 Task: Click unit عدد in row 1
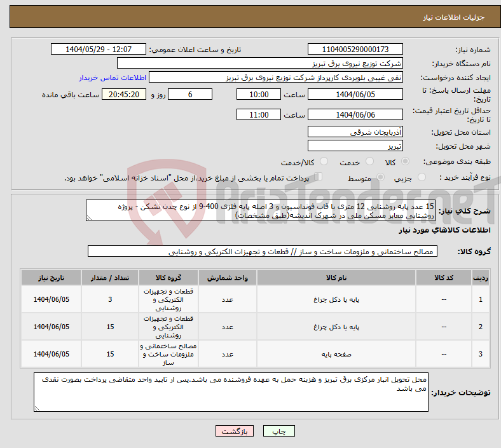tap(227, 299)
